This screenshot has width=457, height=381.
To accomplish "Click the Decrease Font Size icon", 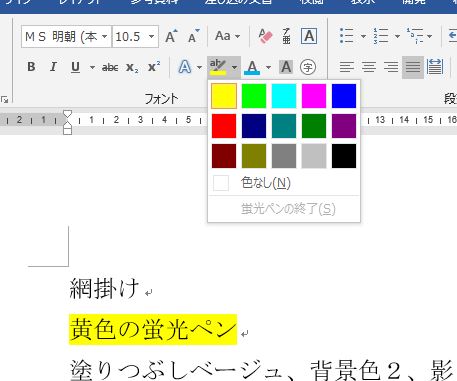I will click(x=193, y=36).
